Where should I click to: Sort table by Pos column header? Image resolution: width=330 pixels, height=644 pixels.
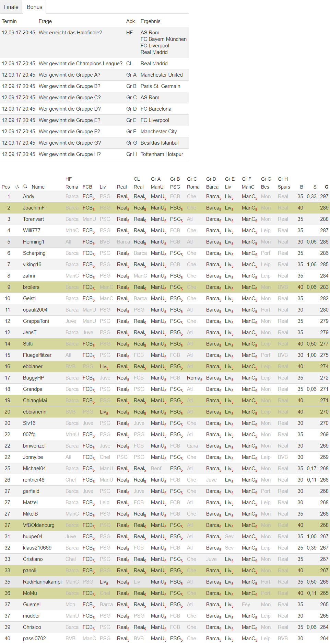click(x=5, y=187)
